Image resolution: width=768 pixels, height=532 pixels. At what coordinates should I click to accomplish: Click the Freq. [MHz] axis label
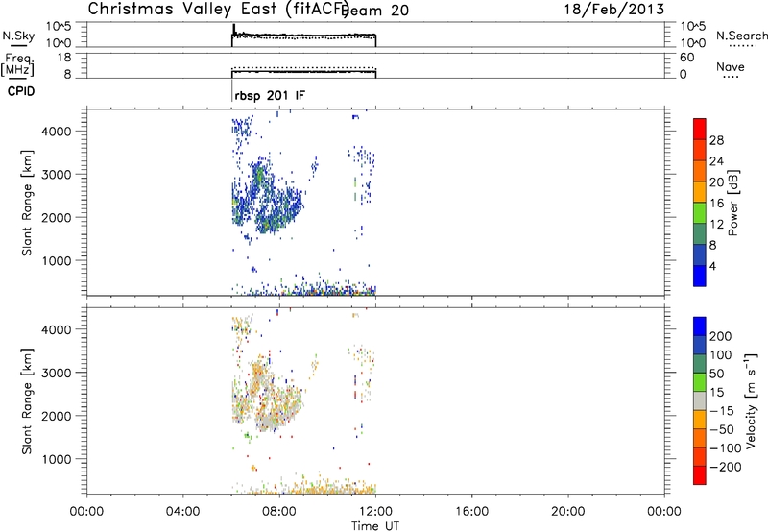[18, 64]
